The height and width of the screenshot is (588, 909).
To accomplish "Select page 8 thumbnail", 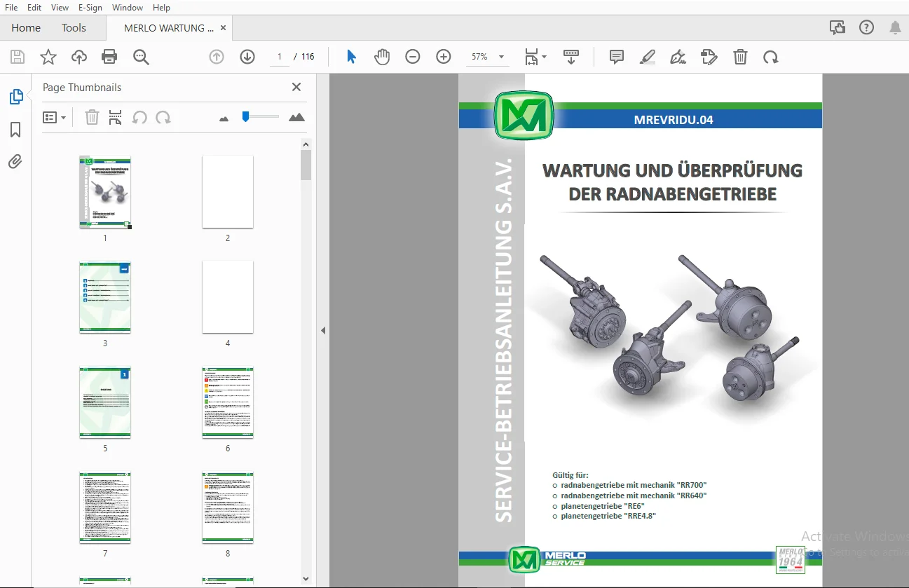I will coord(228,507).
